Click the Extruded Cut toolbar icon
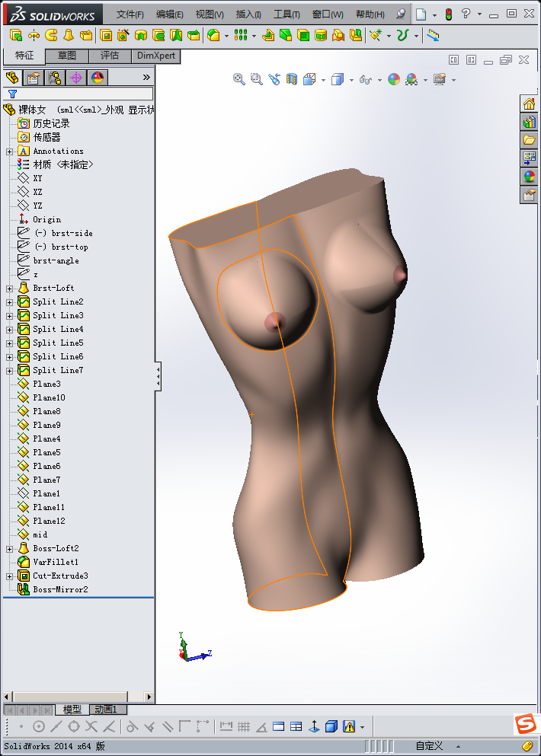The width and height of the screenshot is (541, 756). click(x=106, y=35)
